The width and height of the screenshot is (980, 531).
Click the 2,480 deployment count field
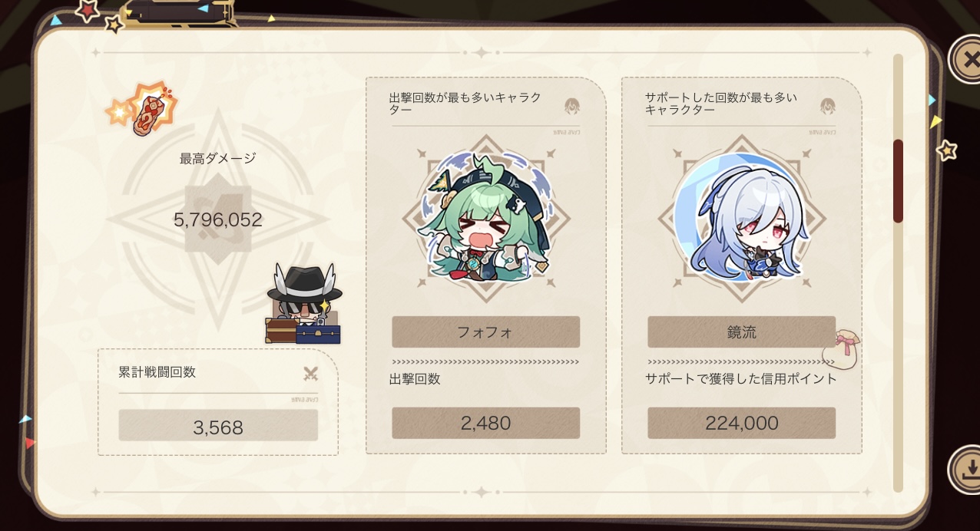[485, 423]
